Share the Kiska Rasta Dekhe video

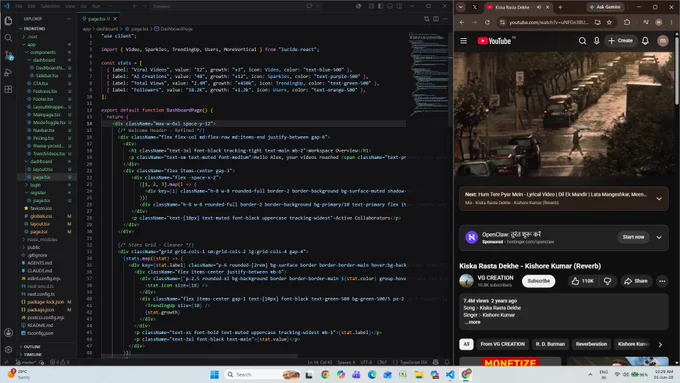pos(636,281)
